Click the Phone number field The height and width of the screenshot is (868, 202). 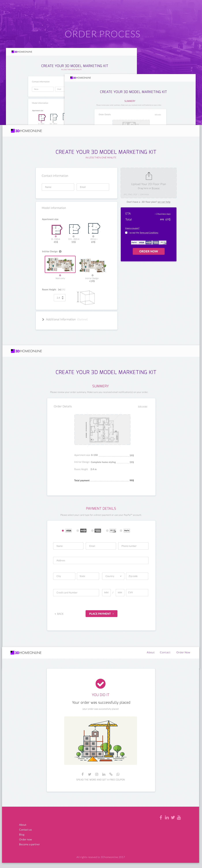click(x=133, y=546)
